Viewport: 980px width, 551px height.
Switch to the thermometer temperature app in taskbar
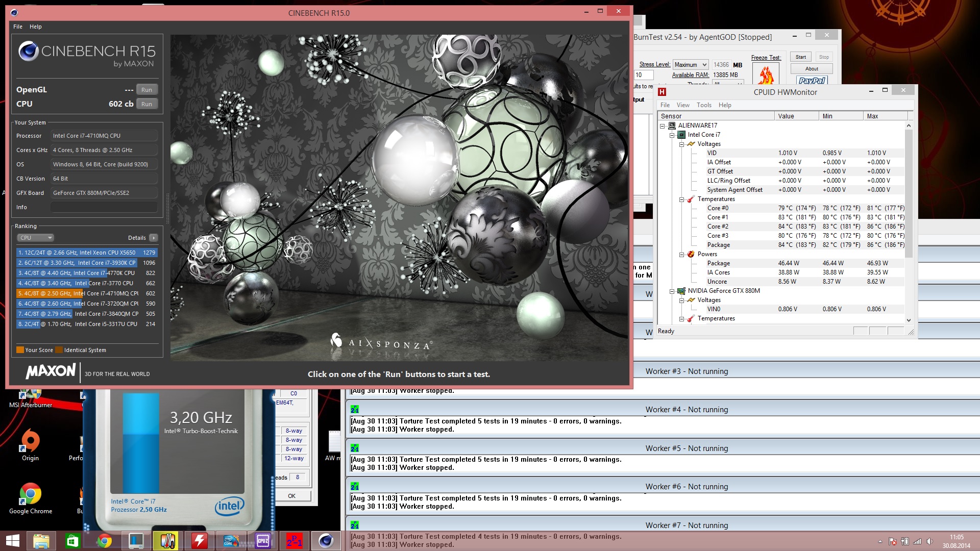click(167, 541)
